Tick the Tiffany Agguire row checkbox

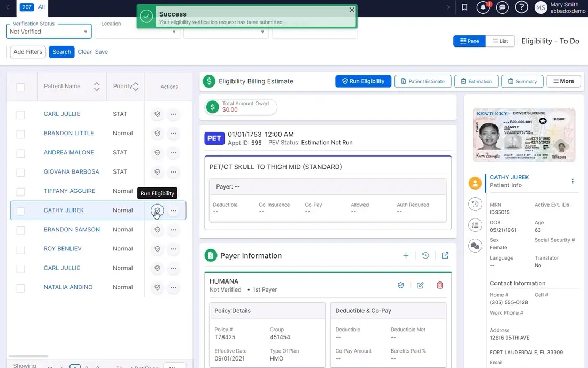point(21,192)
